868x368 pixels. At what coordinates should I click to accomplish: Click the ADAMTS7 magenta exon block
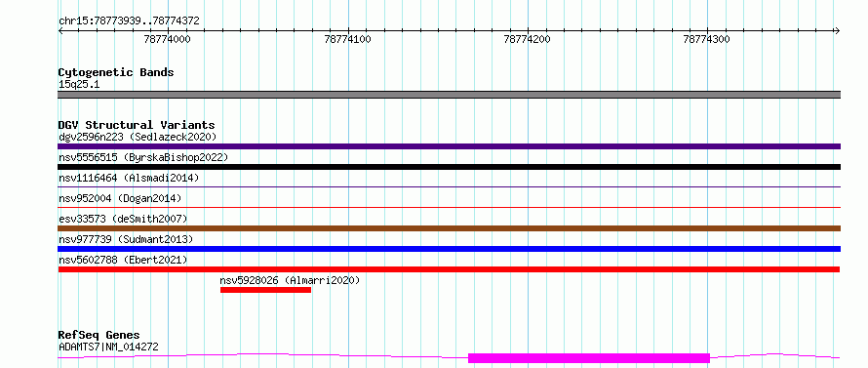click(x=589, y=358)
